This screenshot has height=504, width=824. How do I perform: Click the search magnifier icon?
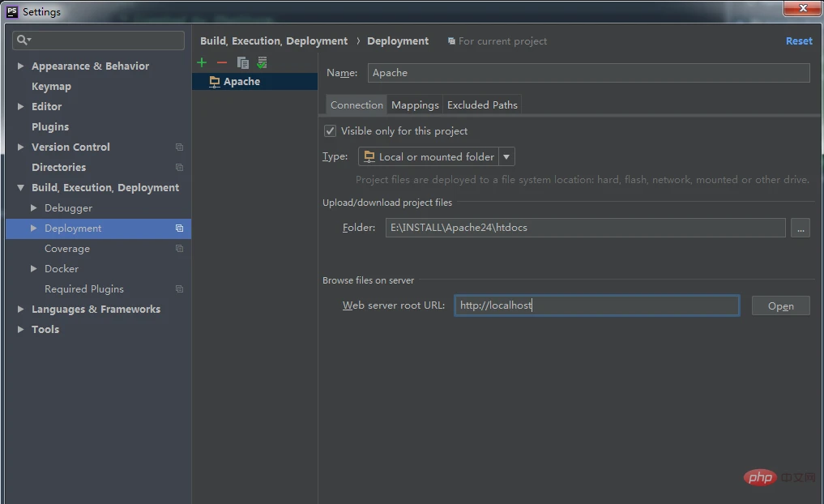(23, 40)
